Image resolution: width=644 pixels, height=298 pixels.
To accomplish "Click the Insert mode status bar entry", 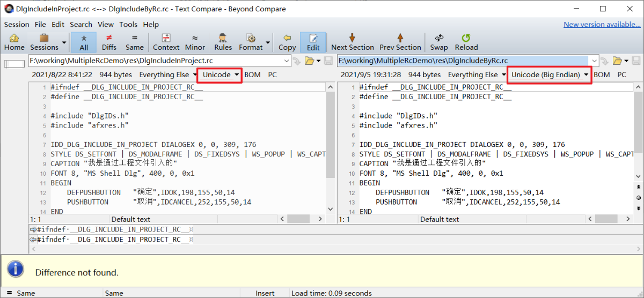I will click(x=265, y=293).
